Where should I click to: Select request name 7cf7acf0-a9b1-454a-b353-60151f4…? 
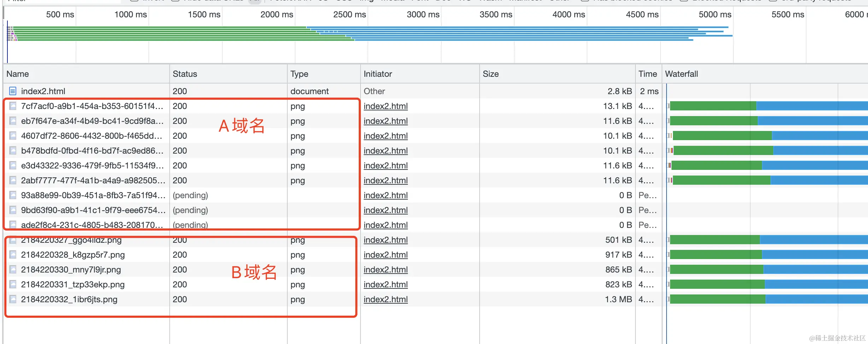(92, 106)
